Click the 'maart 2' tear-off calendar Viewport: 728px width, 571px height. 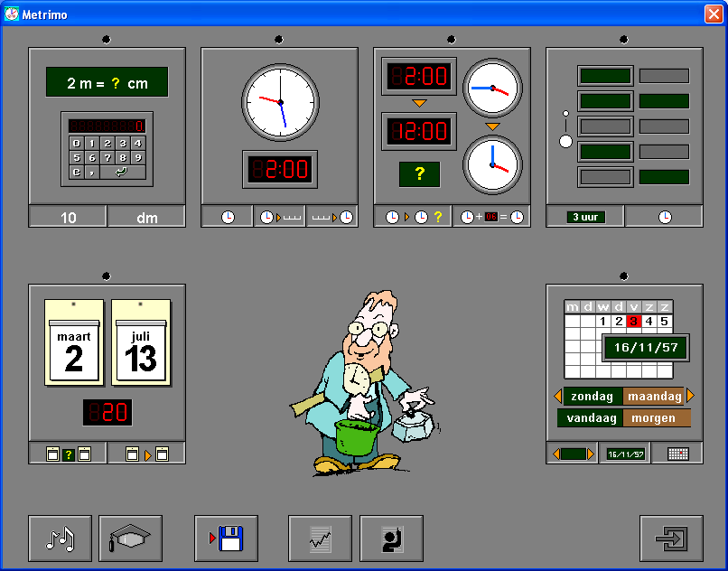pyautogui.click(x=74, y=343)
